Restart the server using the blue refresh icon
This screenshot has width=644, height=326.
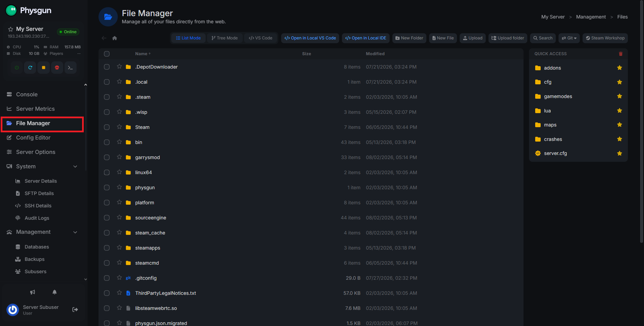click(x=30, y=68)
